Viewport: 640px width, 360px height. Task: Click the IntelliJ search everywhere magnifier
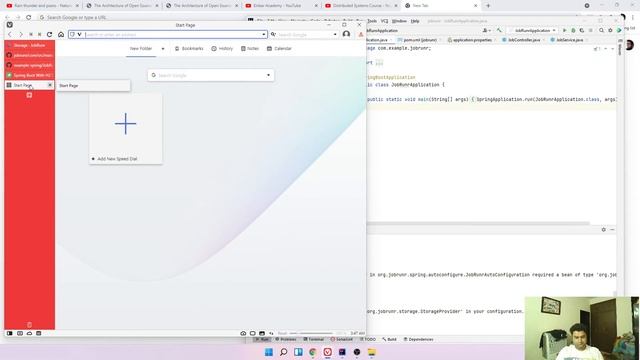point(601,31)
